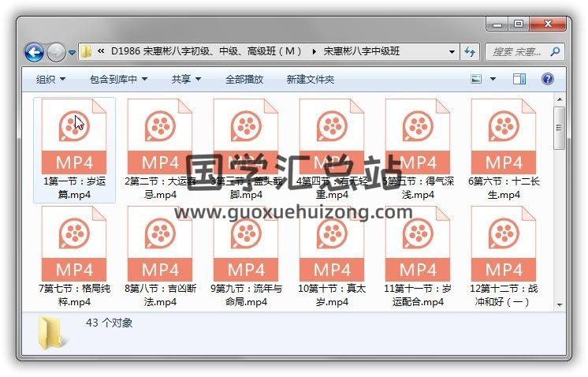Select file 1第一节：岁运篇.mp4
588x377 pixels.
(74, 150)
